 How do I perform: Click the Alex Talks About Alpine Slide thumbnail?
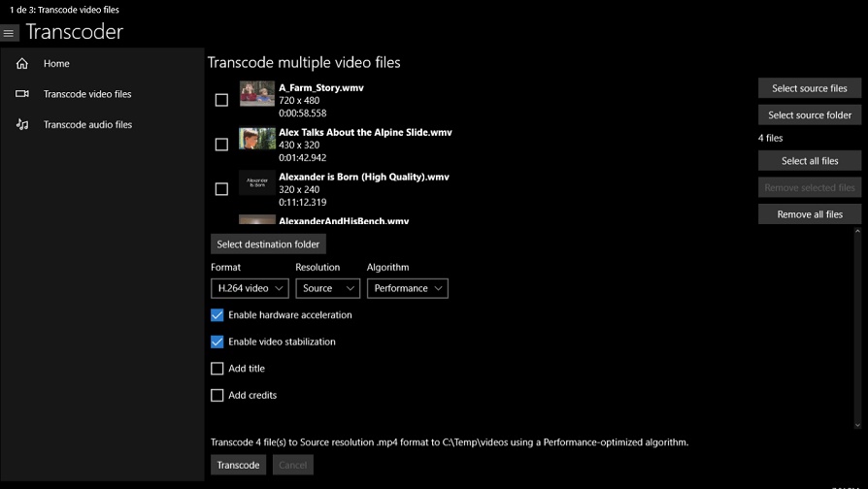pos(257,139)
